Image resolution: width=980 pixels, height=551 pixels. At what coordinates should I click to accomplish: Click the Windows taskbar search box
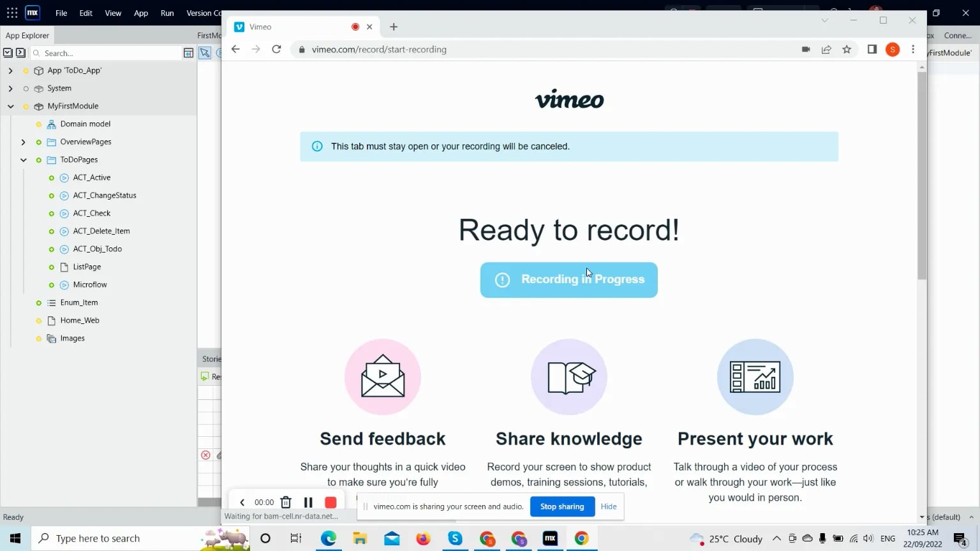[142, 538]
